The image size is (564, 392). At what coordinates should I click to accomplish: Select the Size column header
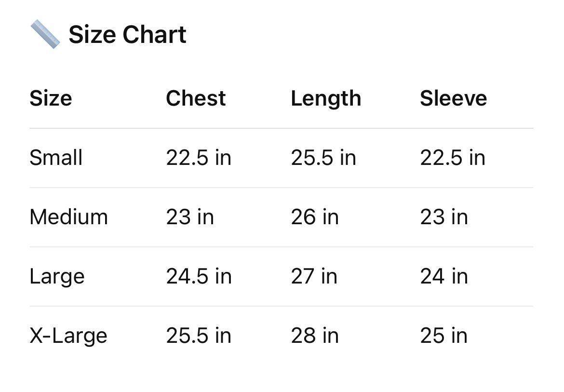51,98
